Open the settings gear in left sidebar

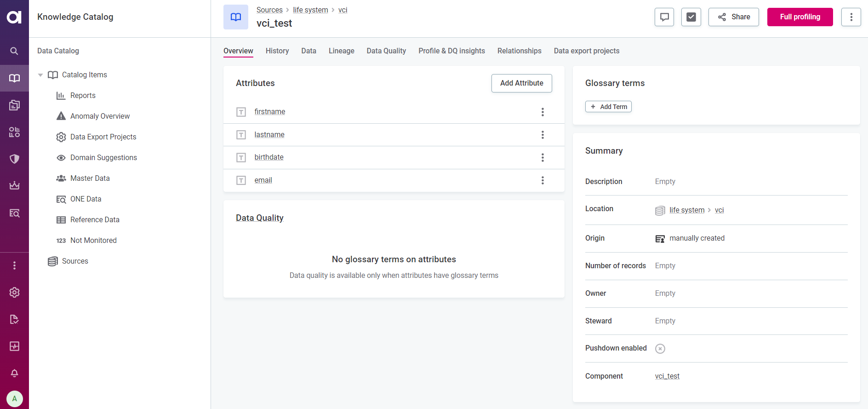(x=14, y=293)
